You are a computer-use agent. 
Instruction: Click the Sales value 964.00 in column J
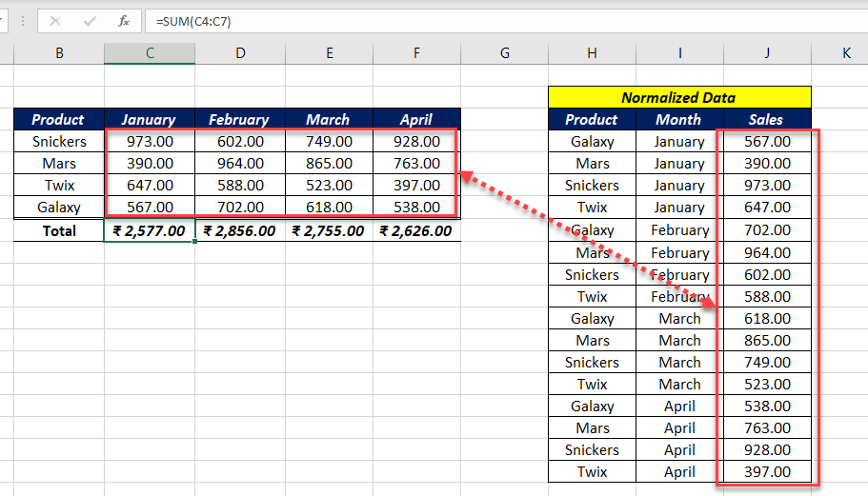pyautogui.click(x=767, y=252)
